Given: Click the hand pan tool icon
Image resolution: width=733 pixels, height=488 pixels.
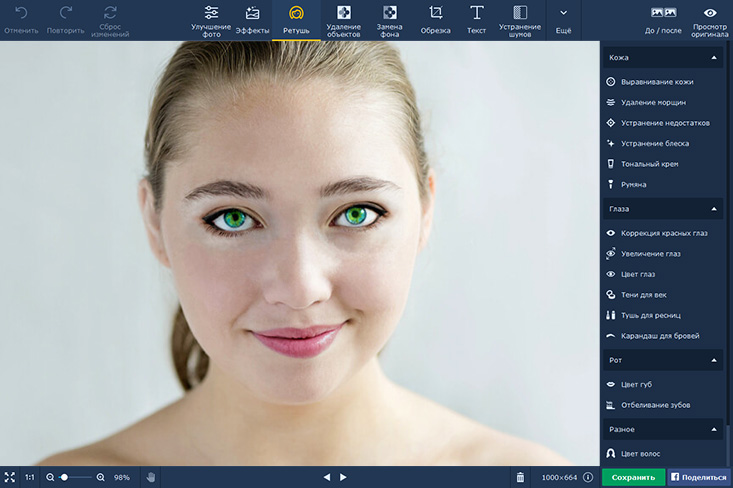Looking at the screenshot, I should [151, 477].
